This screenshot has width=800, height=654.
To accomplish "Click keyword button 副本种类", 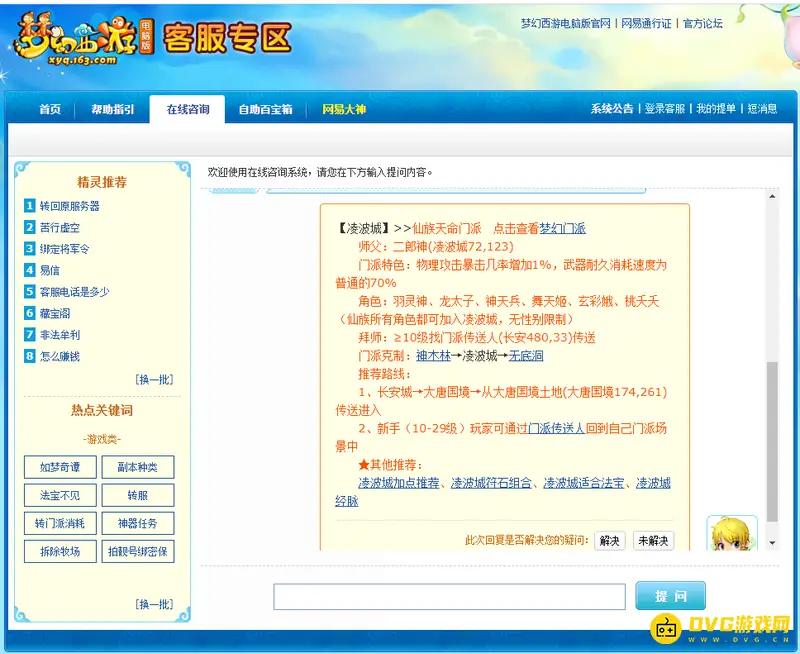I will point(138,467).
